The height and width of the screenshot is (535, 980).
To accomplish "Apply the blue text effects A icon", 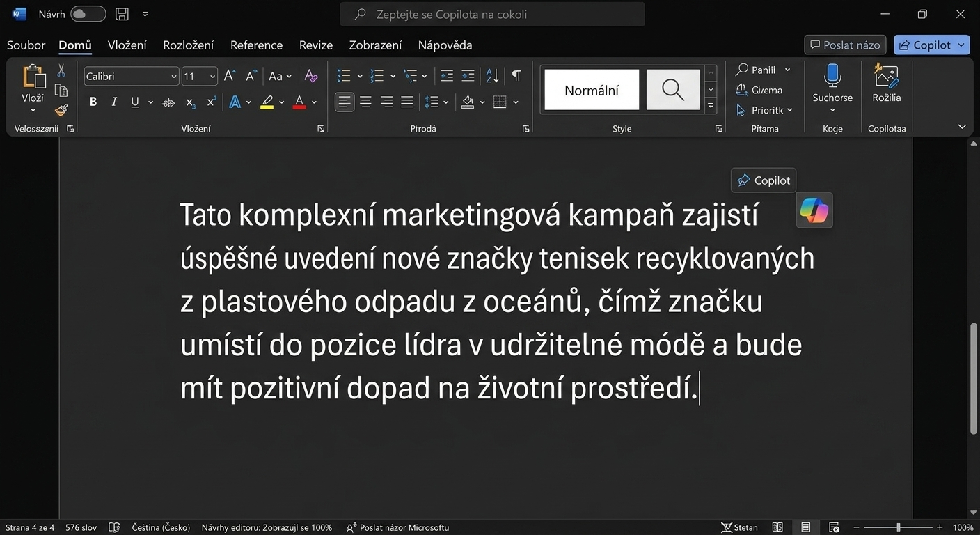I will tap(235, 102).
